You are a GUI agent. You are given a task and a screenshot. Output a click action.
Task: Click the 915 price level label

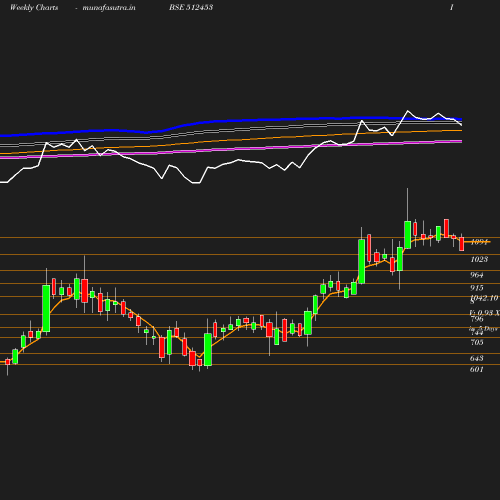tap(477, 288)
